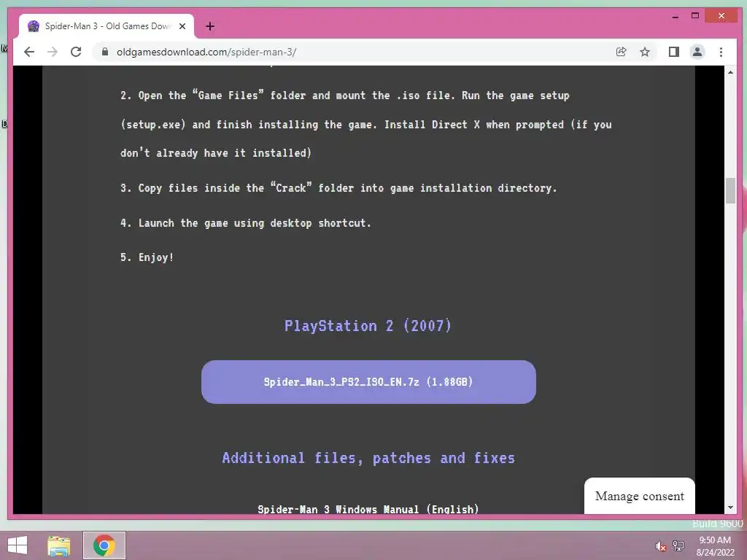Open the Manage consent popup
The width and height of the screenshot is (747, 560).
coord(639,496)
